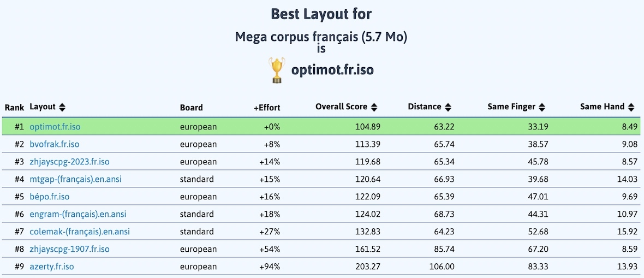View the engram-(français).en.ansi layout
The width and height of the screenshot is (644, 278).
78,214
